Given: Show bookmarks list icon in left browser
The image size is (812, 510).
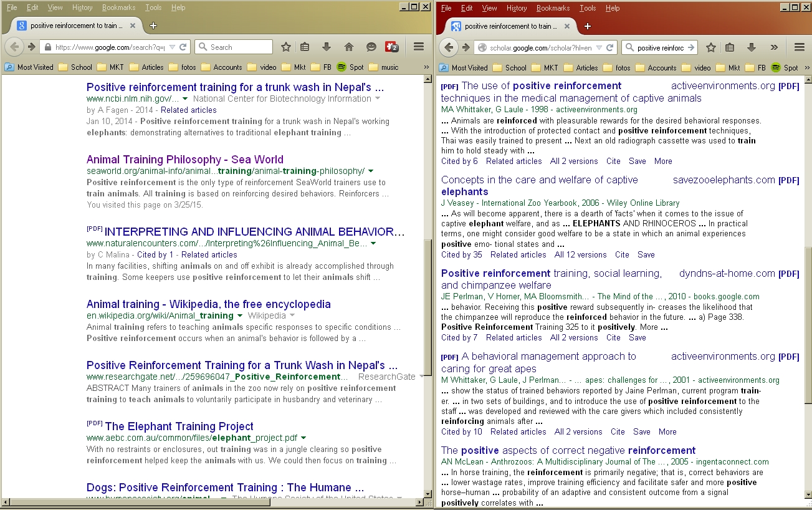Looking at the screenshot, I should tap(305, 47).
